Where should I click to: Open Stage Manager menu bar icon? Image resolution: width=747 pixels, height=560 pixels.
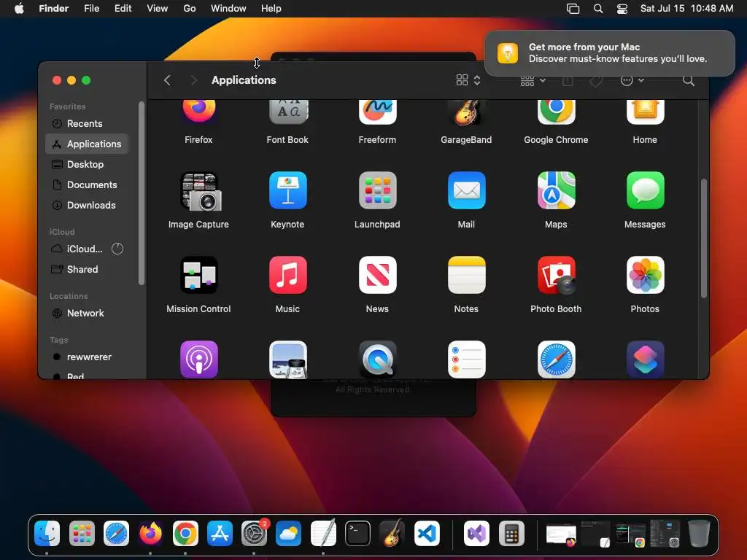tap(573, 9)
